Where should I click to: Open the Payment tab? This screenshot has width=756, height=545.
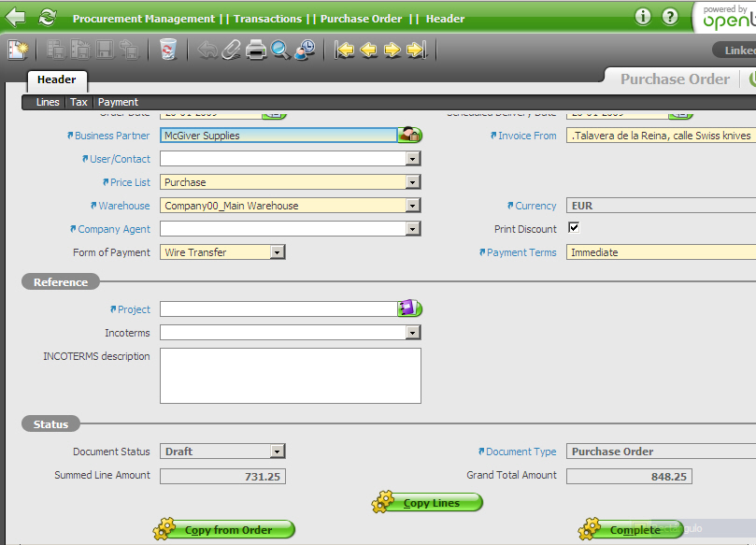(118, 102)
